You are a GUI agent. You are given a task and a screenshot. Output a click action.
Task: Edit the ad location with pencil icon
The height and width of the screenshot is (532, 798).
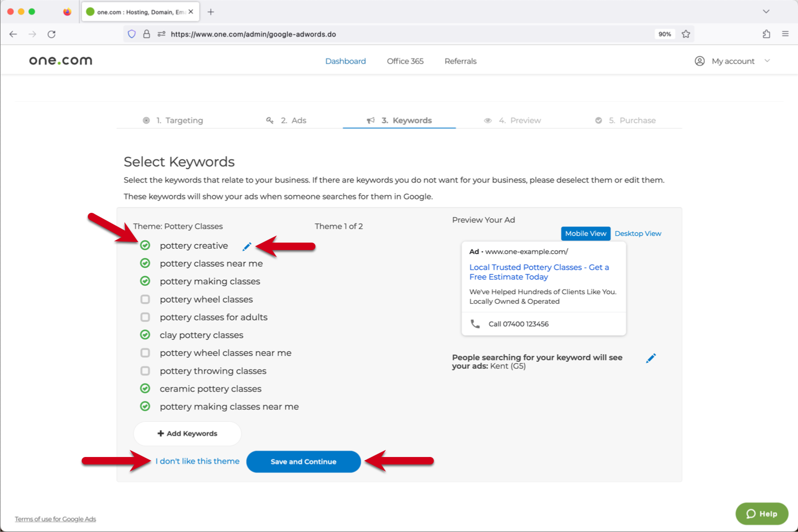(x=651, y=358)
